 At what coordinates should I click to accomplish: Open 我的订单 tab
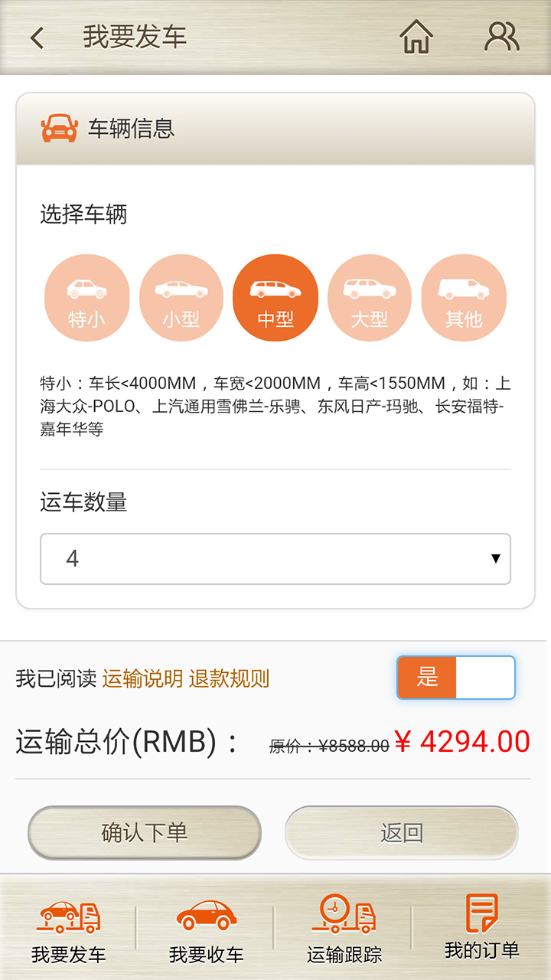(482, 928)
